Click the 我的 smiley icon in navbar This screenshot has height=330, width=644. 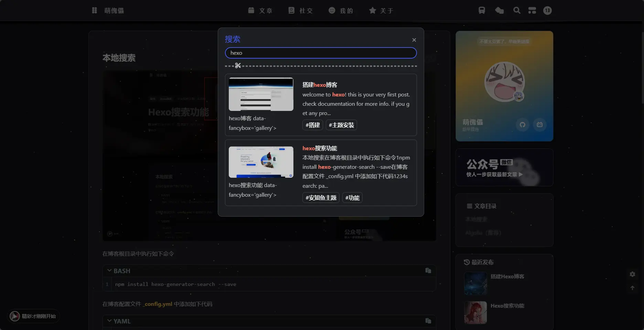(332, 10)
